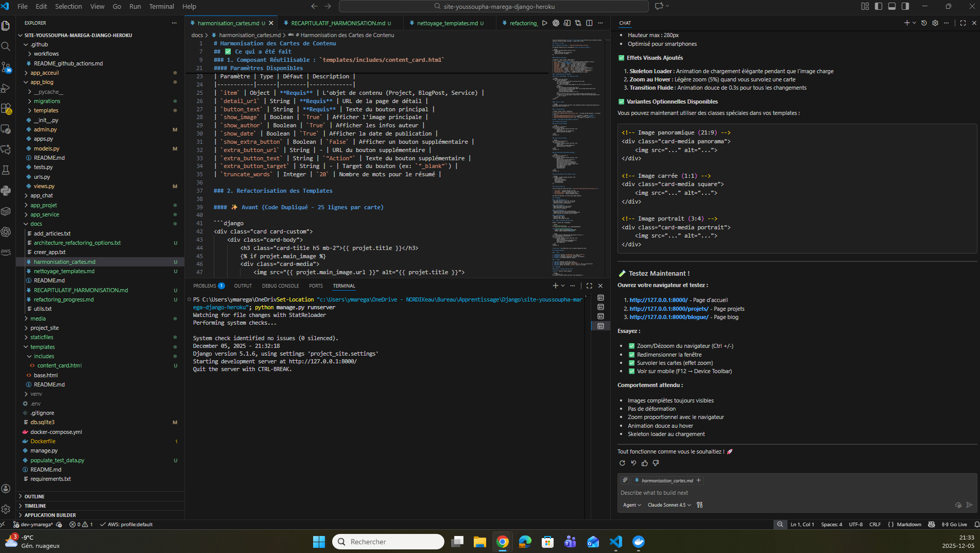Viewport: 980px width, 553px height.
Task: Open the AWS Toolkit view from the activity bar
Action: click(7, 252)
